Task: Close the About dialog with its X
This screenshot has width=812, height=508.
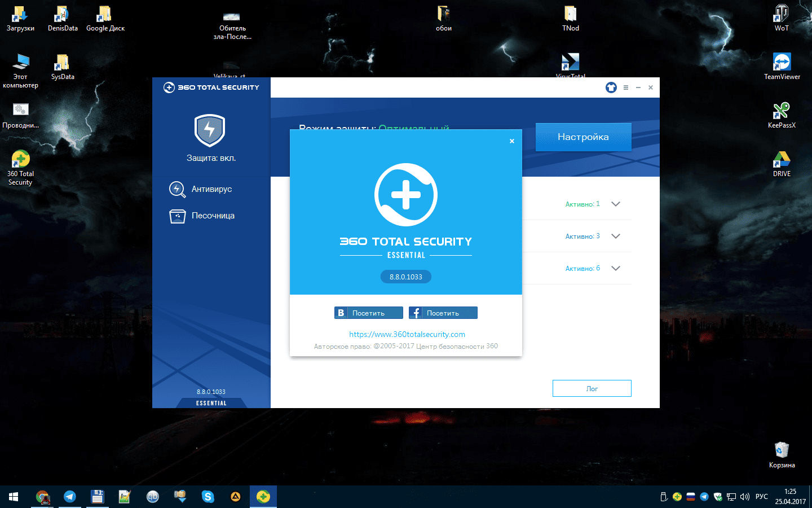Action: point(512,141)
